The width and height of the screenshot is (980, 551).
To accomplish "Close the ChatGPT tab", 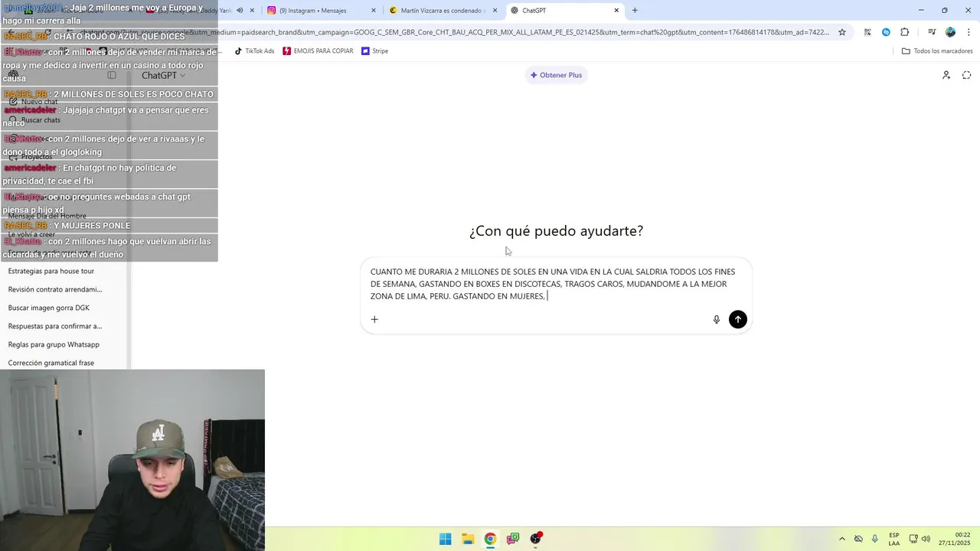I will [616, 11].
